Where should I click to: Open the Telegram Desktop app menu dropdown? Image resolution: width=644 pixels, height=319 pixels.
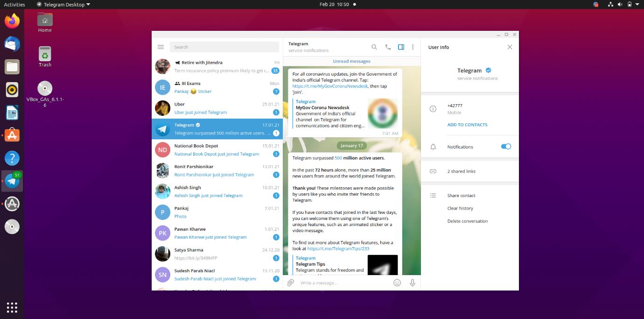click(x=63, y=5)
